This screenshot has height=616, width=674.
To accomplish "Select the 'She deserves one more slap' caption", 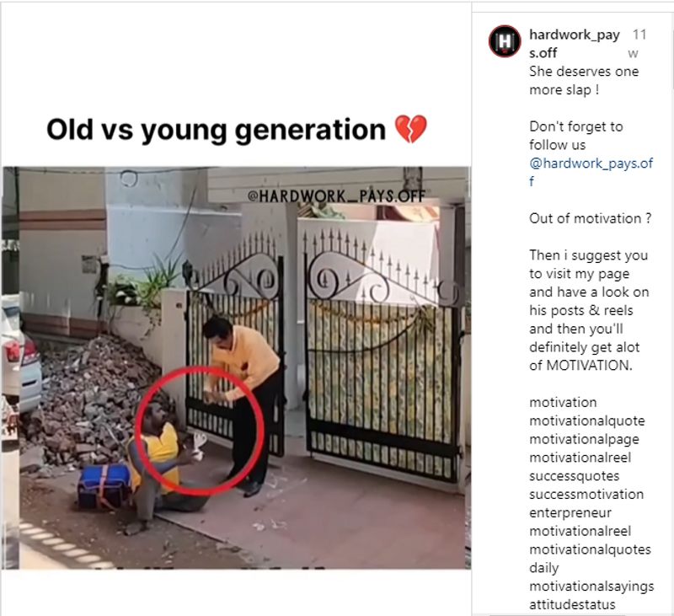I will pos(584,80).
